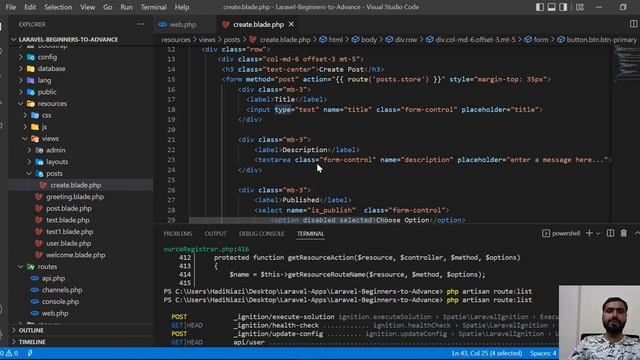
Task: Collapse the routes folder
Action: point(47,267)
